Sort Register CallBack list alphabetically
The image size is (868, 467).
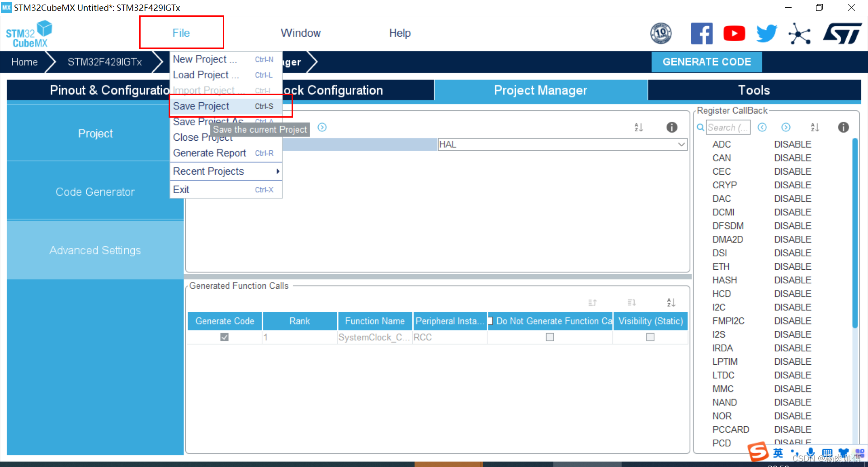click(815, 127)
